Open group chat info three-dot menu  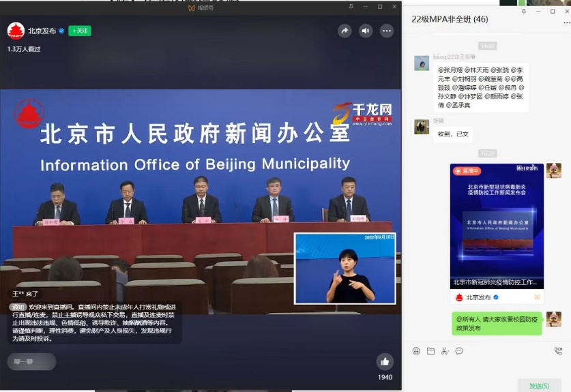(567, 23)
